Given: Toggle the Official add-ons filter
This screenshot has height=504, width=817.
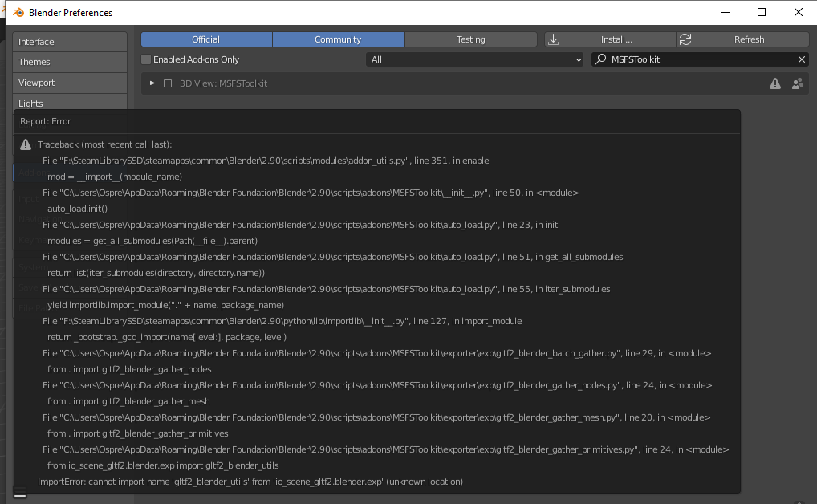Looking at the screenshot, I should (206, 39).
